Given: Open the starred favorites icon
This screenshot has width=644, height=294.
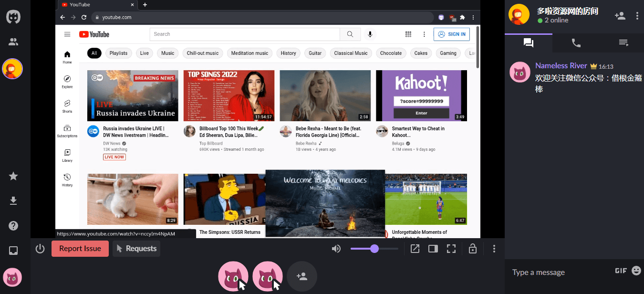Looking at the screenshot, I should (x=13, y=177).
